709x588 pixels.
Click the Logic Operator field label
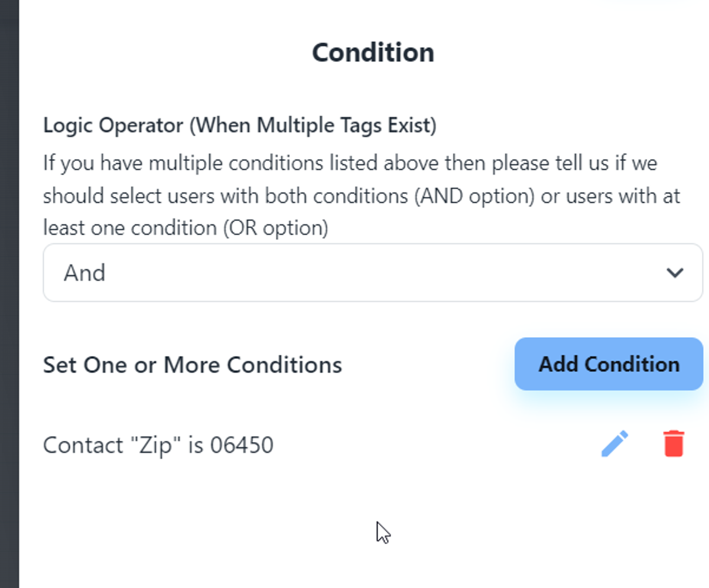coord(239,126)
